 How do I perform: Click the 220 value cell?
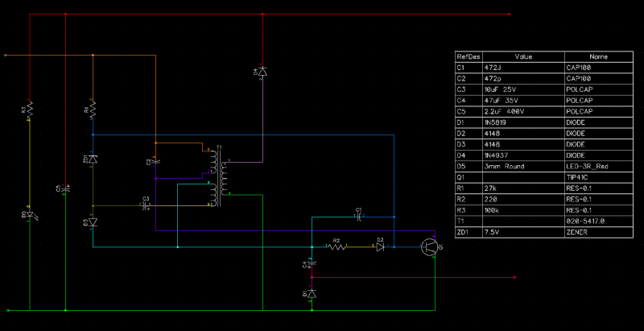click(524, 200)
